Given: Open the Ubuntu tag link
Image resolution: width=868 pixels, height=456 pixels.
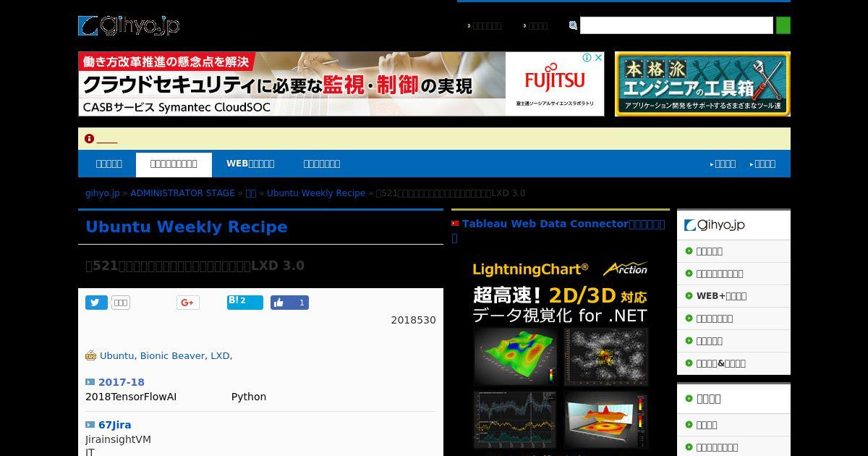Looking at the screenshot, I should [117, 356].
